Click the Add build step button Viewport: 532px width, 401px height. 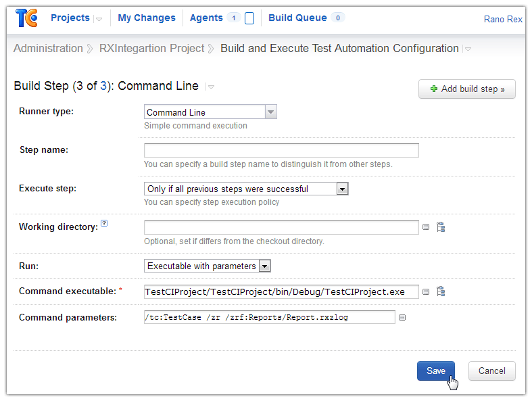coord(467,89)
